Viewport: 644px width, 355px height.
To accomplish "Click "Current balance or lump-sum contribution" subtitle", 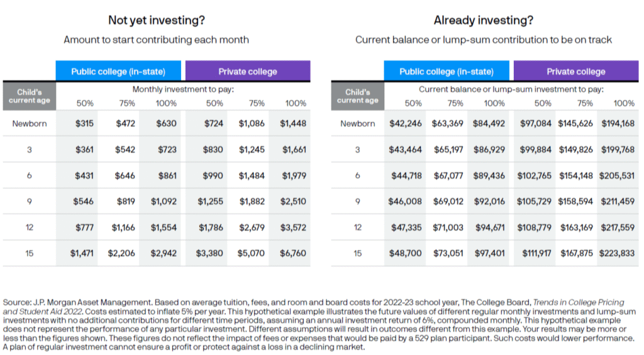I will (x=484, y=40).
